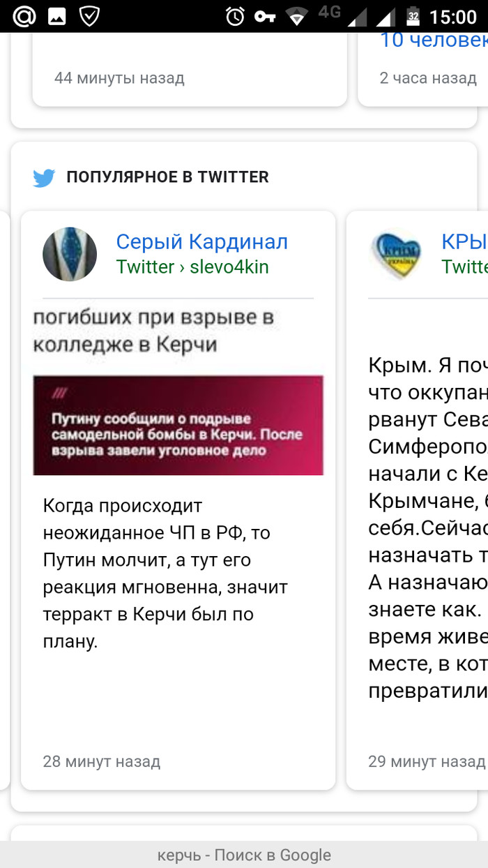Tap the Крым heart-shaped avatar
This screenshot has height=868, width=488.
coord(396,254)
